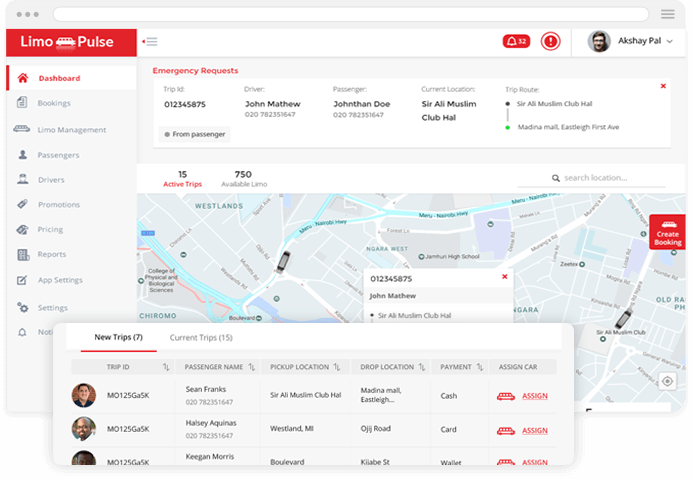Switch to the Current Trips (15) tab
Viewport: 692px width, 479px height.
(201, 338)
